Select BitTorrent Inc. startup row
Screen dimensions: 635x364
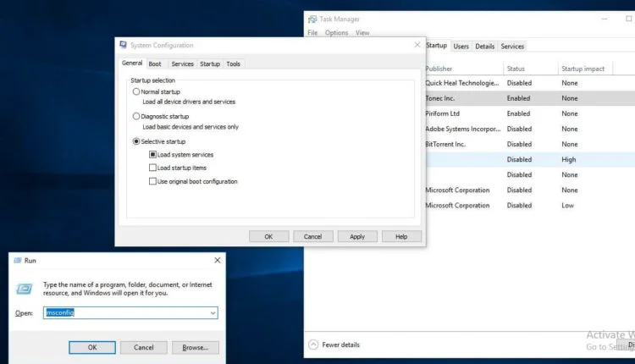tap(530, 144)
